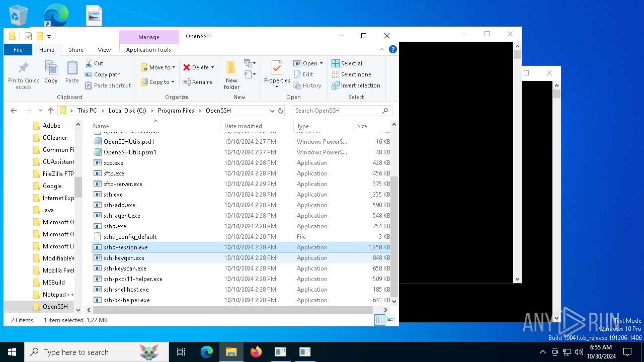Click Invert selection
644x362 pixels.
(x=356, y=85)
